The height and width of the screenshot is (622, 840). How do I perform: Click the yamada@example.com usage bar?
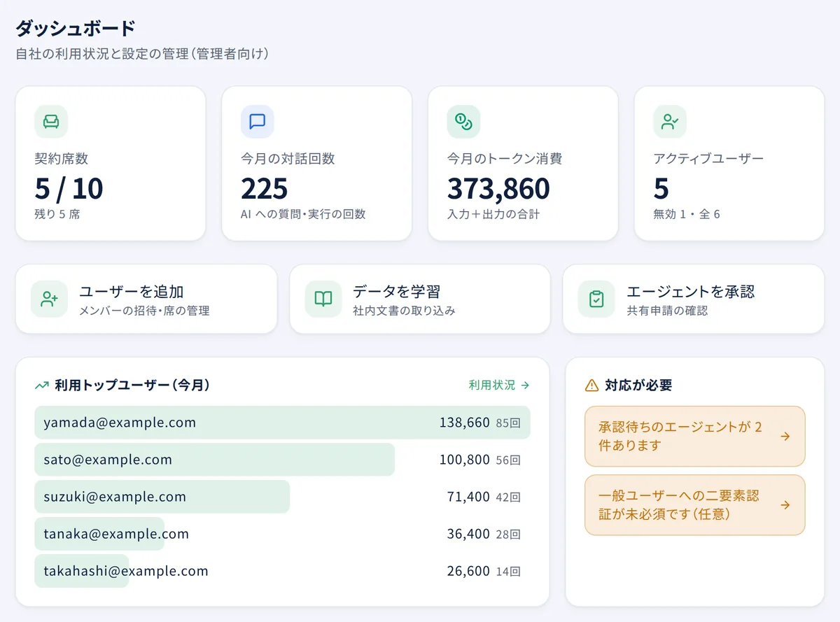(283, 423)
